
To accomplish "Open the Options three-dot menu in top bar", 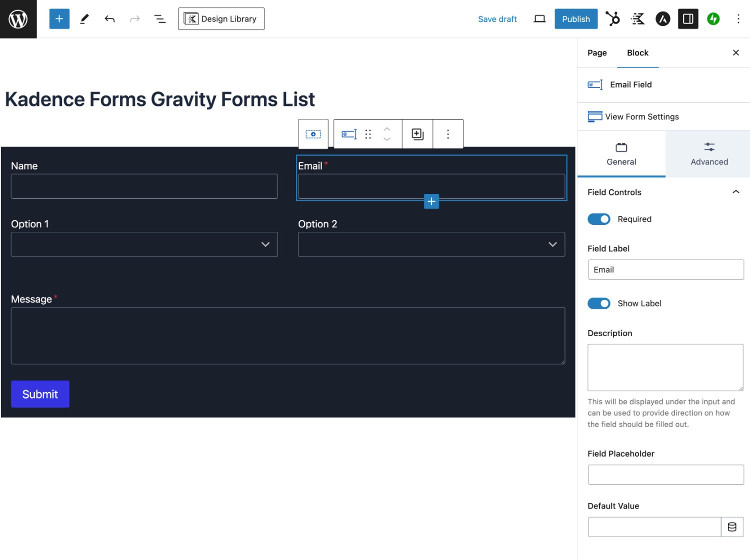I will pos(738,19).
